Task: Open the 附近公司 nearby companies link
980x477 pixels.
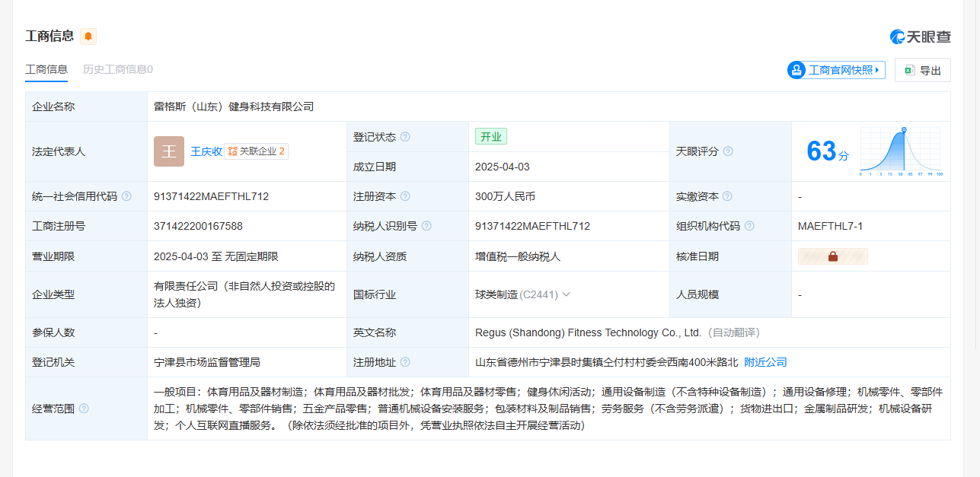Action: click(765, 362)
